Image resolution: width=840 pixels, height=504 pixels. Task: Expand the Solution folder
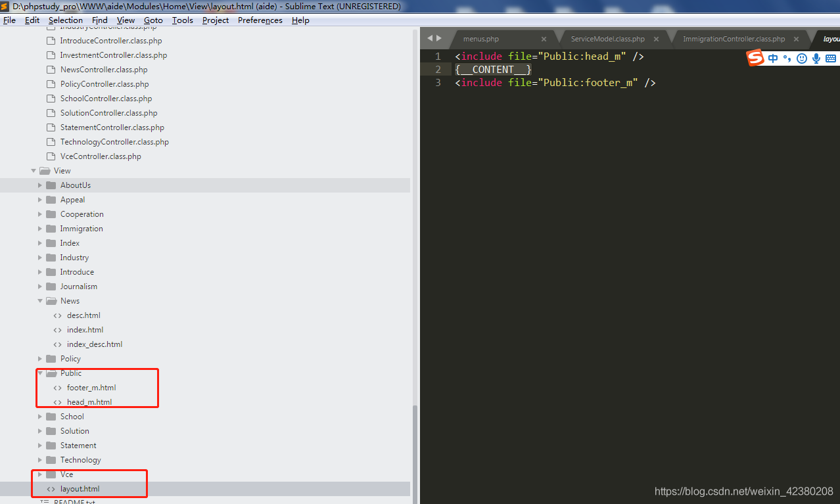pyautogui.click(x=40, y=431)
